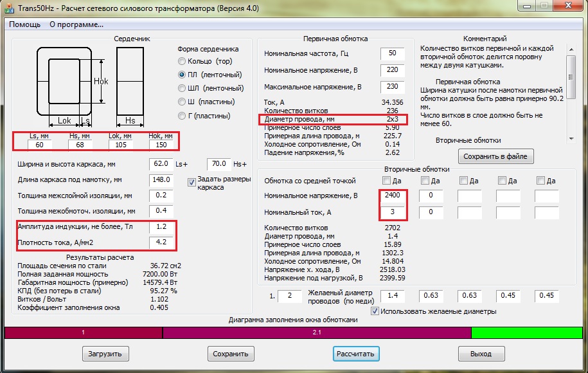Click green free-space segment of fill diagram

(526, 332)
